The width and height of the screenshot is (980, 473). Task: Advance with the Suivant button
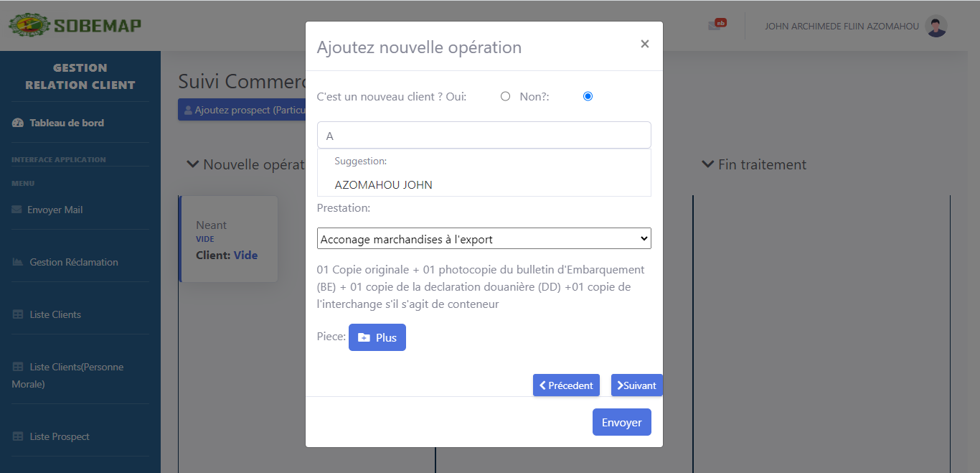pos(636,385)
